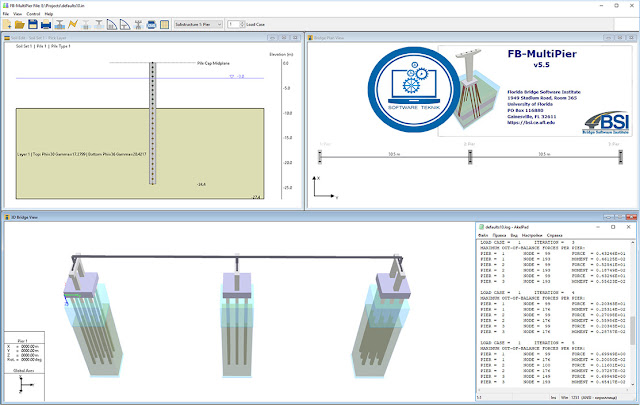Open a project with the folder icon
Viewport: 640px width, 405px height.
click(x=20, y=24)
